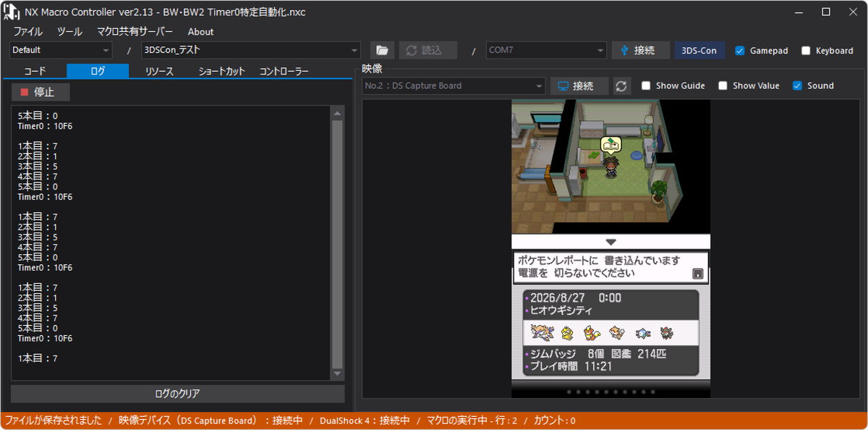Click the 映像 section label

point(372,69)
